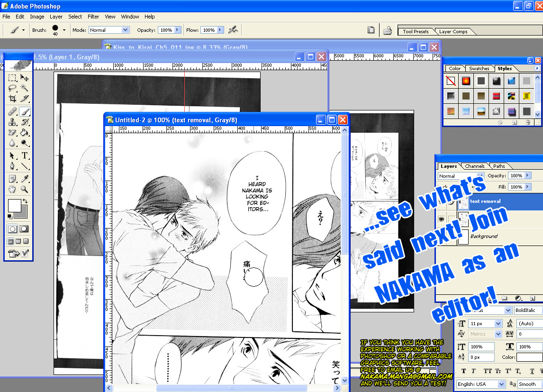Toggle the Brushes palette button
The image size is (543, 392).
click(371, 30)
